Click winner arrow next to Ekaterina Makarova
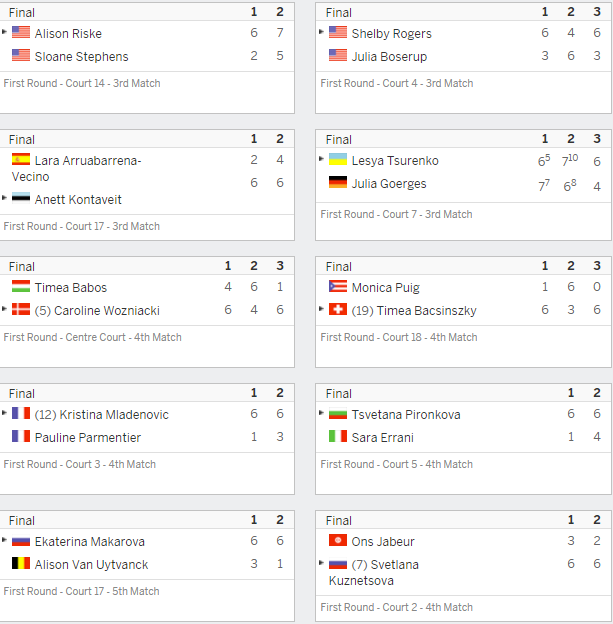Viewport: 613px width, 624px height. tap(4, 540)
